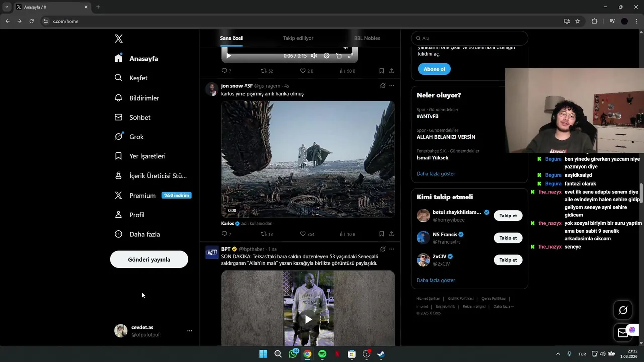The height and width of the screenshot is (362, 644).
Task: Open Spotify from the taskbar
Action: point(322,354)
